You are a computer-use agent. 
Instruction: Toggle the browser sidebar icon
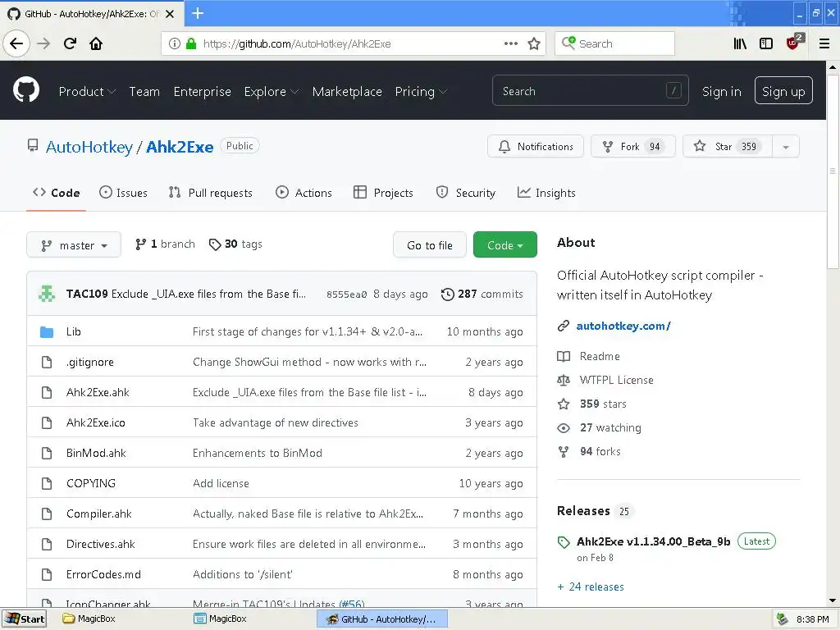coord(766,43)
